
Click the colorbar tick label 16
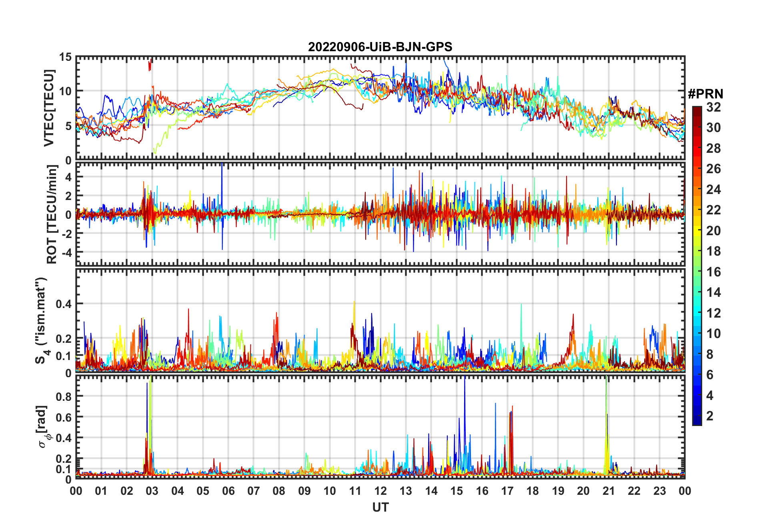[713, 272]
